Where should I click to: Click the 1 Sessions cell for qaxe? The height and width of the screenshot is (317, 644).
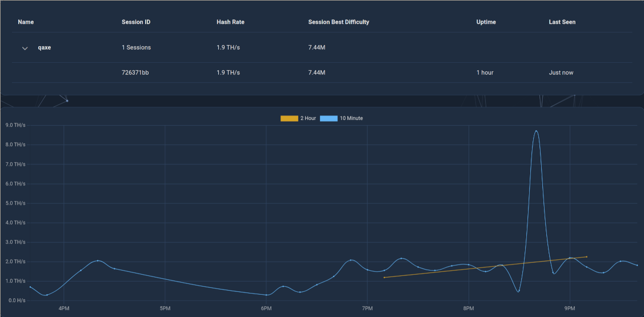point(137,47)
